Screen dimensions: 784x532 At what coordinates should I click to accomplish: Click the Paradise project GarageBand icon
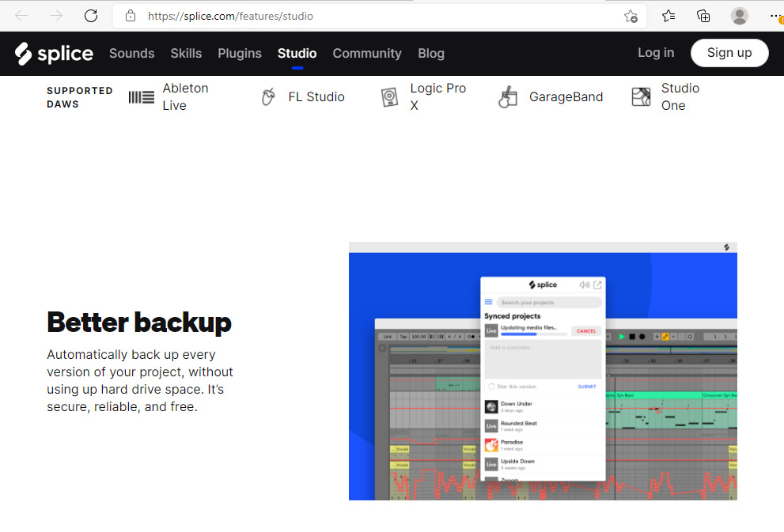[491, 444]
